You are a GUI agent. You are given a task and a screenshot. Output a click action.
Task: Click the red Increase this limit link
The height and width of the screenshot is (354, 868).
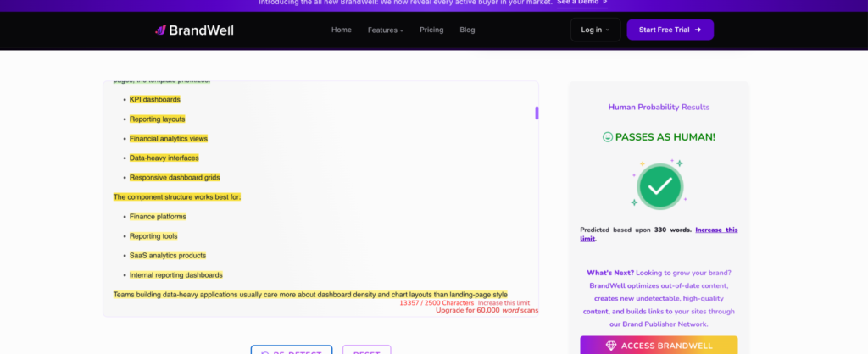pos(504,303)
